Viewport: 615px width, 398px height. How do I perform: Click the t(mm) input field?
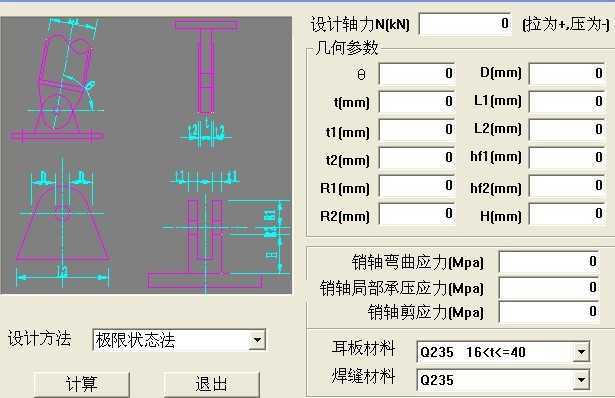[417, 102]
